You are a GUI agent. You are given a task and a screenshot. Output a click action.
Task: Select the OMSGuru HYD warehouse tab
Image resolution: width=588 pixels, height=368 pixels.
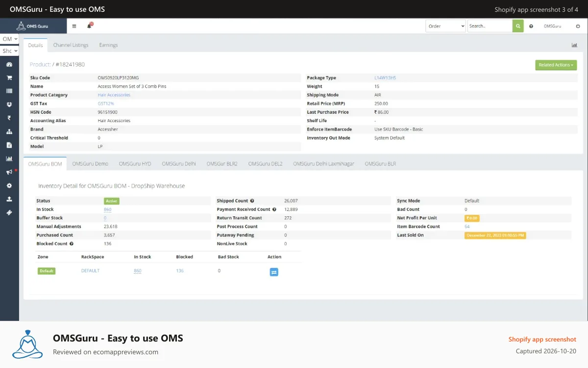pos(135,164)
